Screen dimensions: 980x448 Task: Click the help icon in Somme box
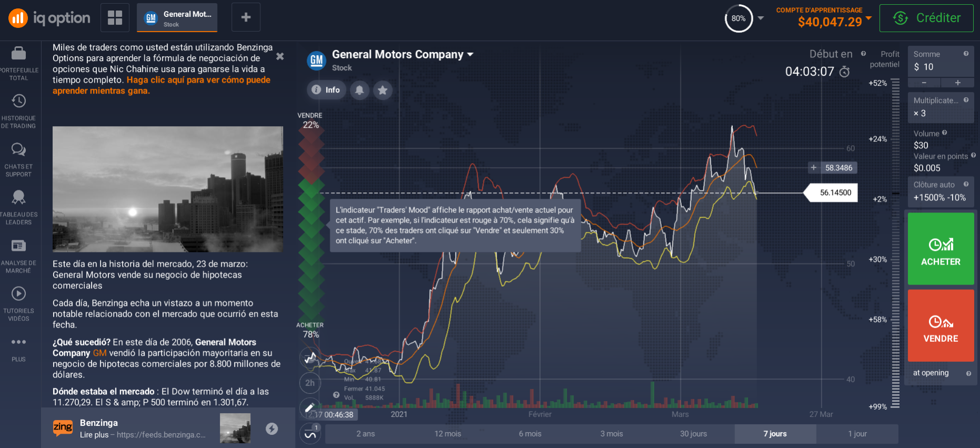[966, 54]
